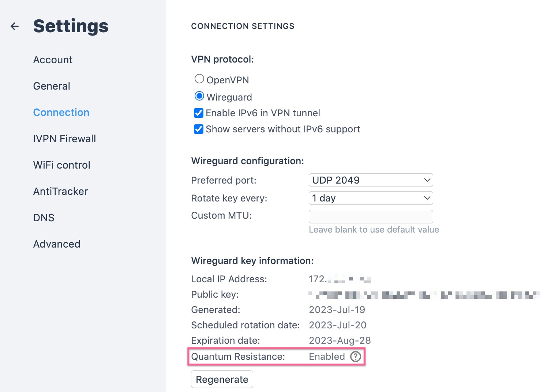The width and height of the screenshot is (551, 392).
Task: Open the WiFi control settings
Action: point(61,165)
